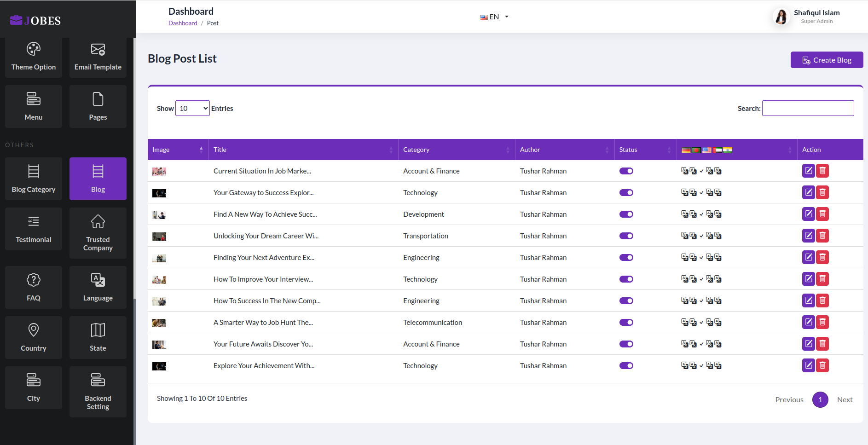Toggle status of 'Your Future Awaits' post

[626, 344]
